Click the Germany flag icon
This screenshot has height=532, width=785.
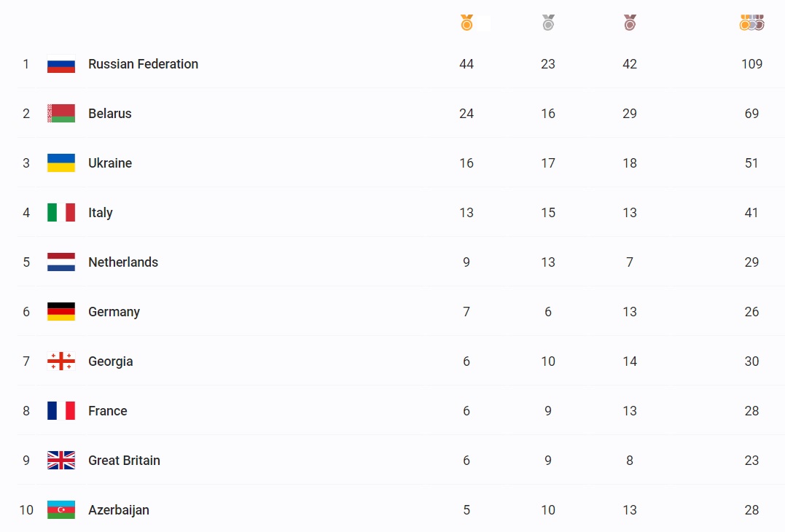61,312
